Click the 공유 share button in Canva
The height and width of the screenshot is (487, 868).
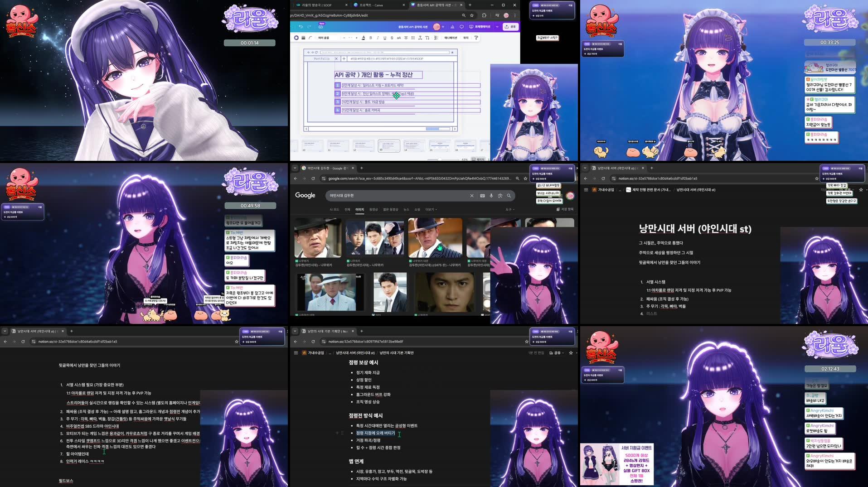point(514,27)
